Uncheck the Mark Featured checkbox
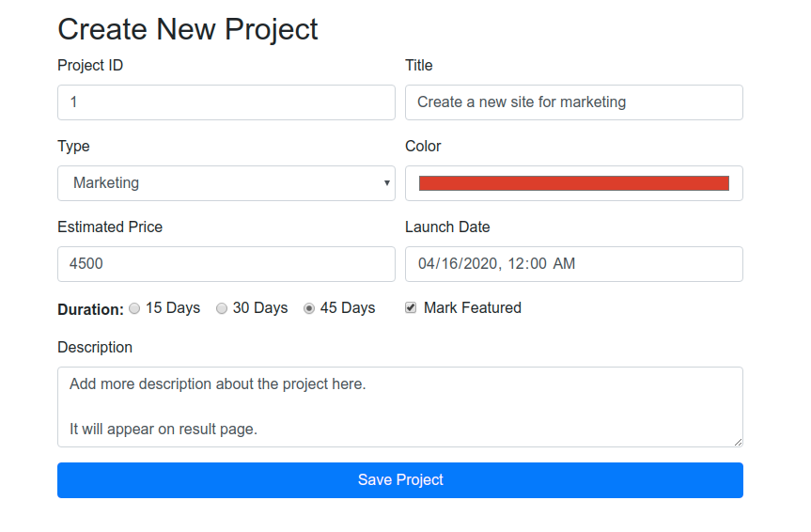This screenshot has height=532, width=811. 411,308
